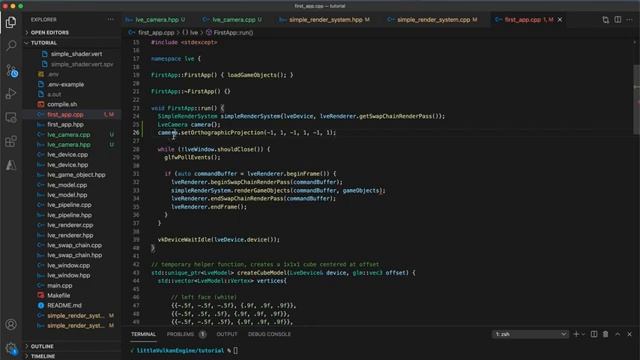Open lve_model.cpp in the explorer
Screen dimensions: 640x360
pos(67,185)
